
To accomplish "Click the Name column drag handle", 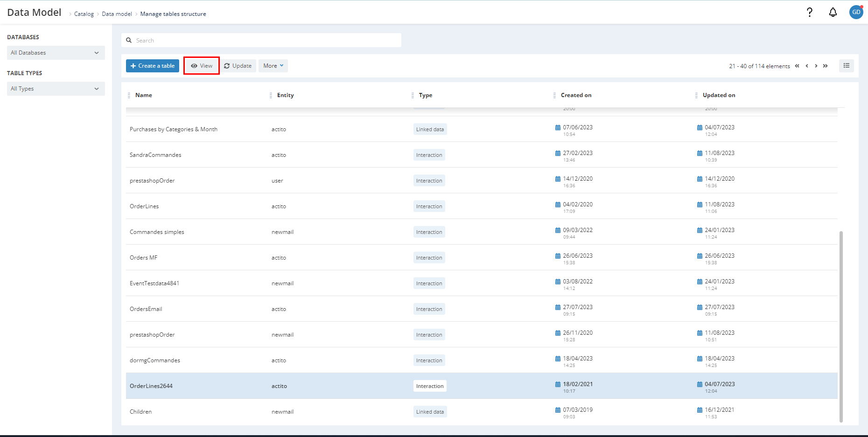I will click(129, 95).
